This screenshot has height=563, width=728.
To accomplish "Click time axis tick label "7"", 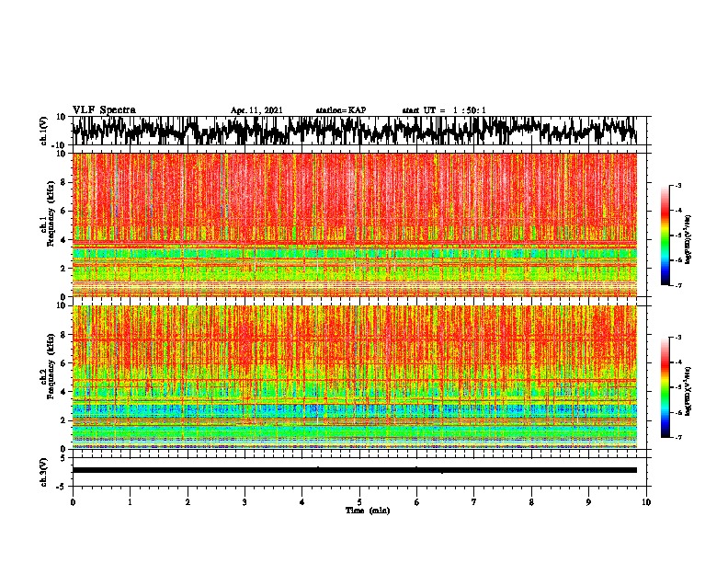I will click(x=474, y=502).
